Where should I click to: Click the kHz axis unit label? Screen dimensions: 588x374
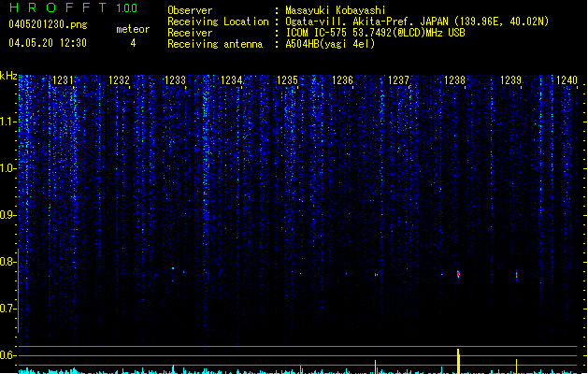pyautogui.click(x=8, y=76)
